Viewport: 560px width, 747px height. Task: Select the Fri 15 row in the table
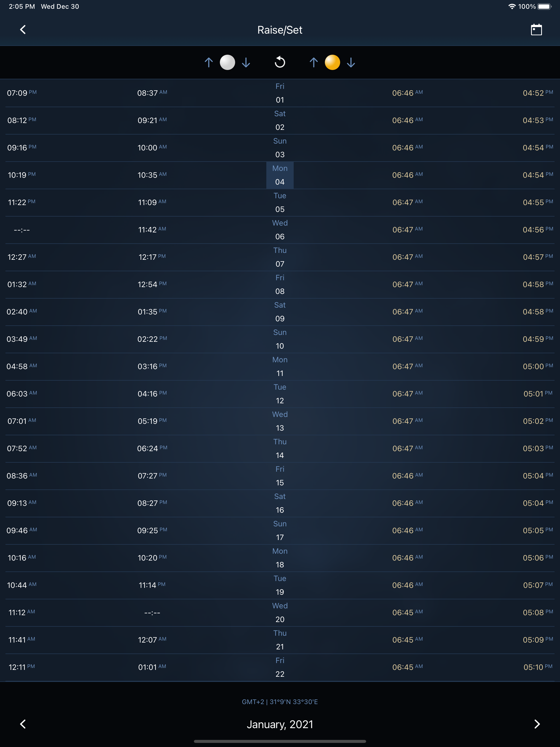click(280, 475)
